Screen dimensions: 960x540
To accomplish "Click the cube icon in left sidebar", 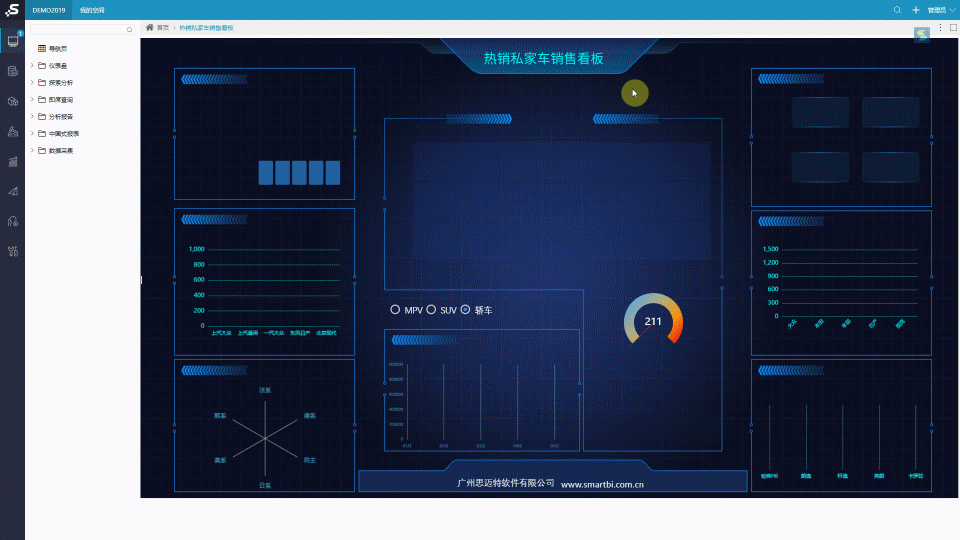I will (x=13, y=101).
